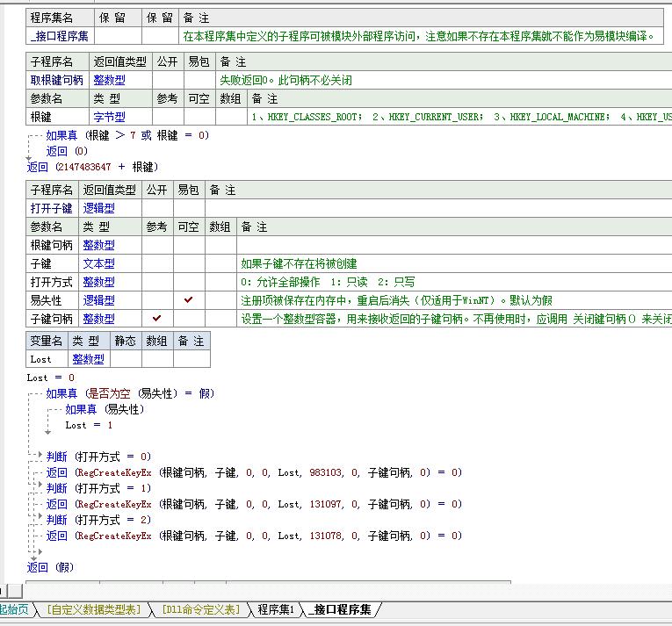Click the line 判断 (打开方式 = 2)
Viewport: 672px width, 626px height.
(98, 520)
